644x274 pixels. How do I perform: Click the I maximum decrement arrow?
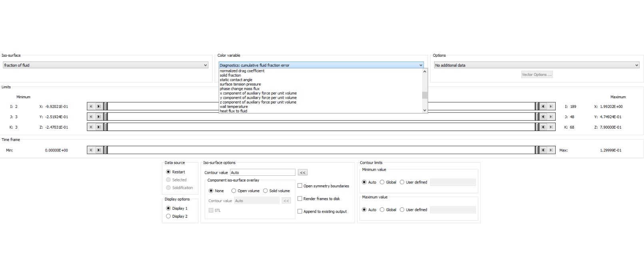pyautogui.click(x=543, y=106)
